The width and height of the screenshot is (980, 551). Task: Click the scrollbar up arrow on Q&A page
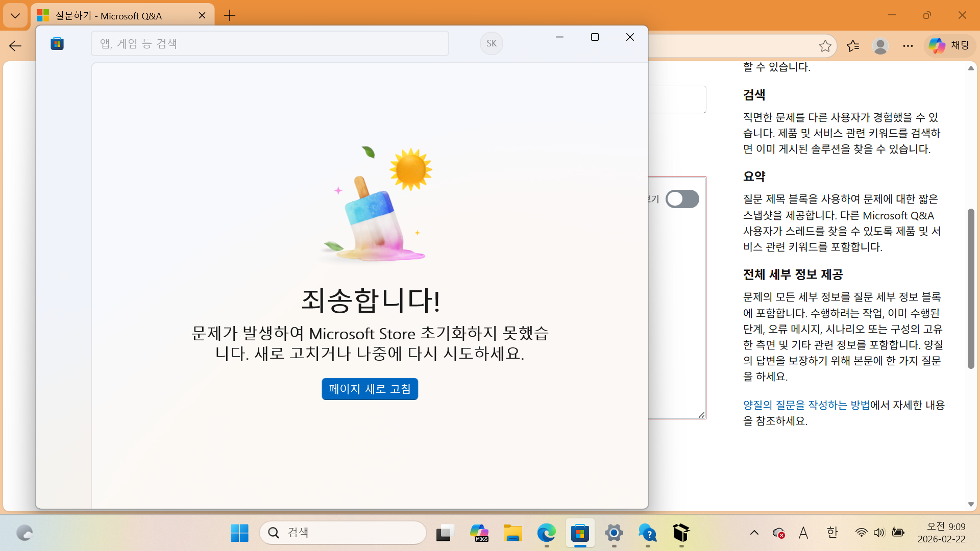[x=971, y=68]
